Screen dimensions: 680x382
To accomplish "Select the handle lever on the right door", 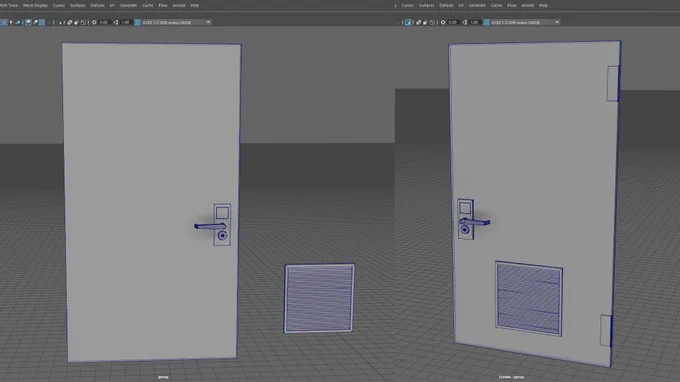I will coord(476,222).
